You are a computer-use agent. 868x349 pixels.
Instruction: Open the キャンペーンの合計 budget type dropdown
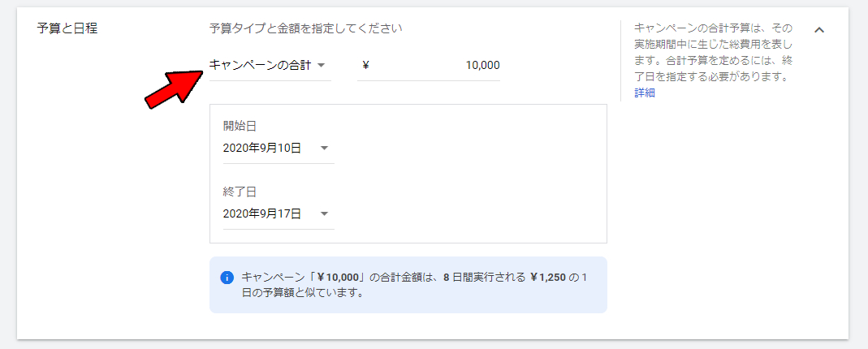click(x=260, y=65)
